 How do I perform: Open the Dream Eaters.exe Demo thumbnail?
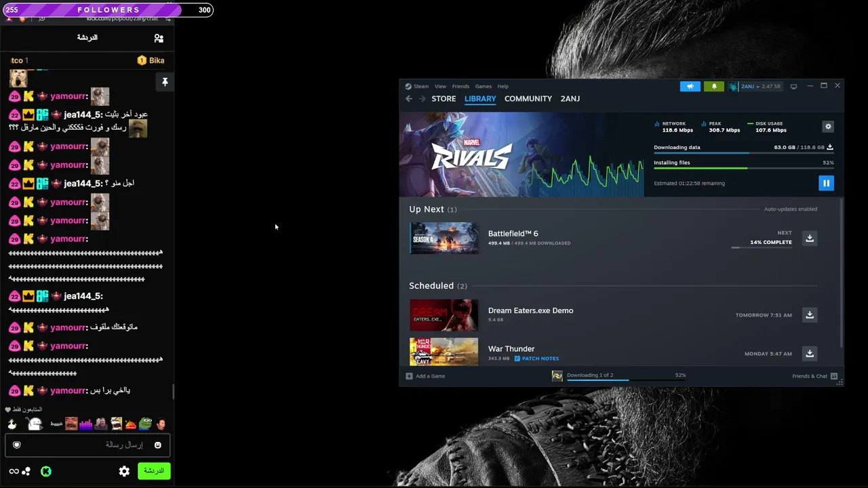coord(443,315)
